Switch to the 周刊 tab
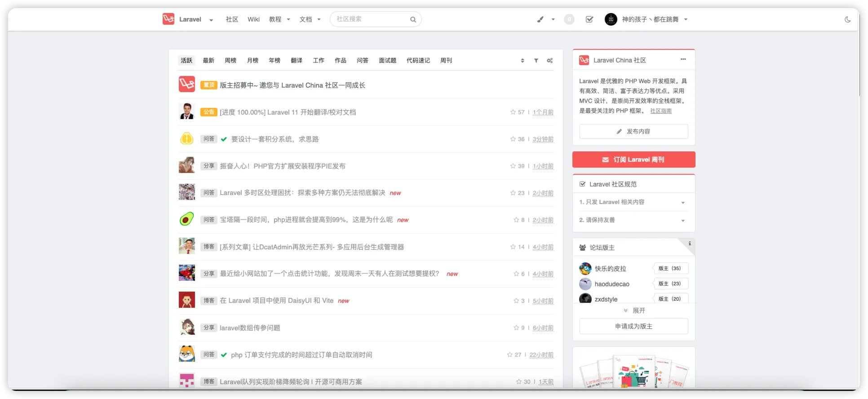Screen dimensions: 868x399 pos(446,60)
